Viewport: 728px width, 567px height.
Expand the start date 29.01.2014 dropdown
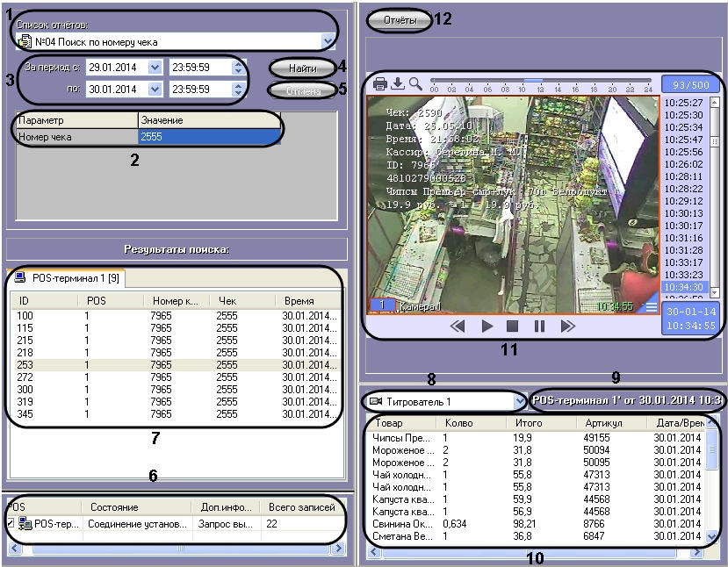tap(155, 67)
